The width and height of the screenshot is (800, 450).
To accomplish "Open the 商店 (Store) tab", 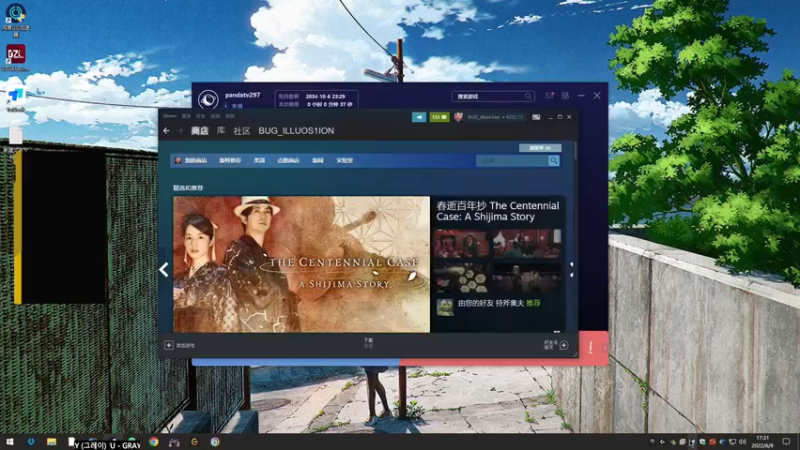I will (x=199, y=131).
